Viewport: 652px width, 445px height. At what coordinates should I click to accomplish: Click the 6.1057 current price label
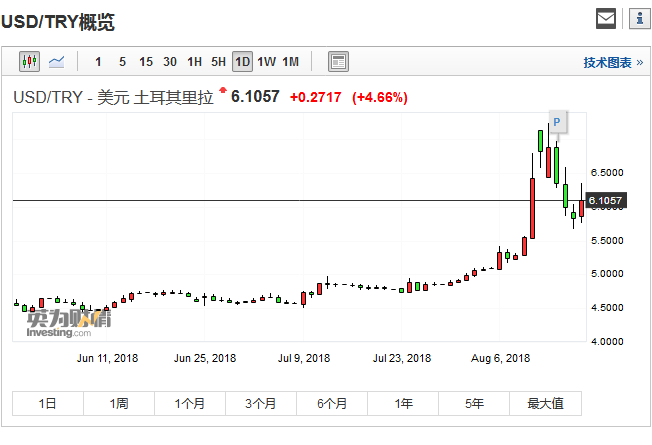606,201
